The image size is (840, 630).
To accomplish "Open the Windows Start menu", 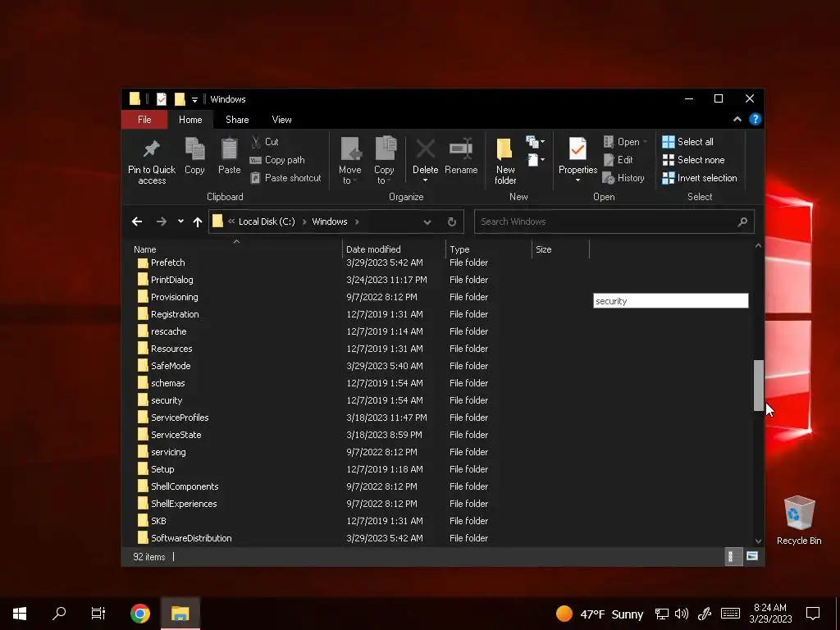I will [20, 614].
